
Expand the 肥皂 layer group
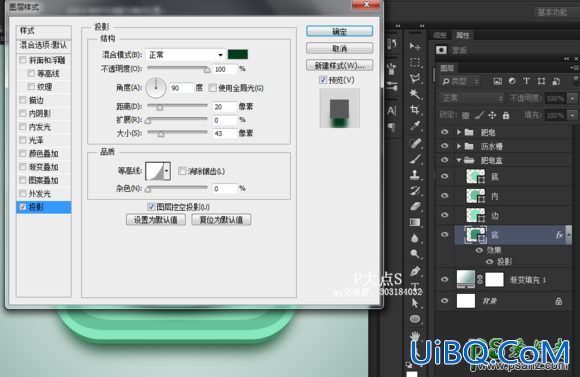[459, 132]
